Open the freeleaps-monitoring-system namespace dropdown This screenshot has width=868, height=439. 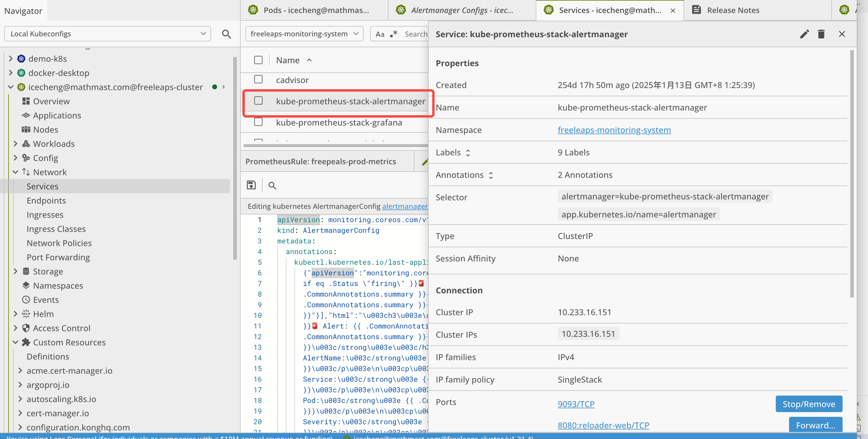(x=304, y=34)
